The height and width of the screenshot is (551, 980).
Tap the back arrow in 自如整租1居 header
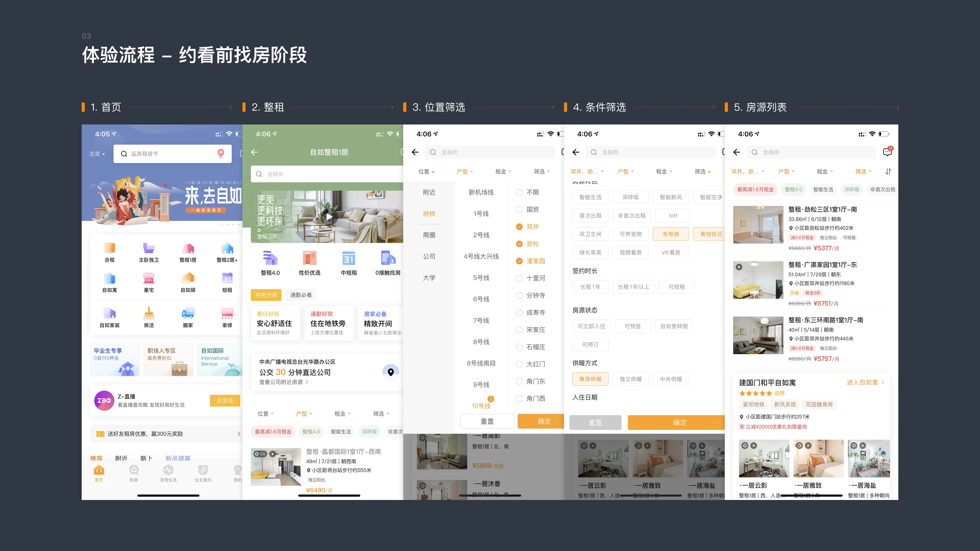click(x=254, y=152)
